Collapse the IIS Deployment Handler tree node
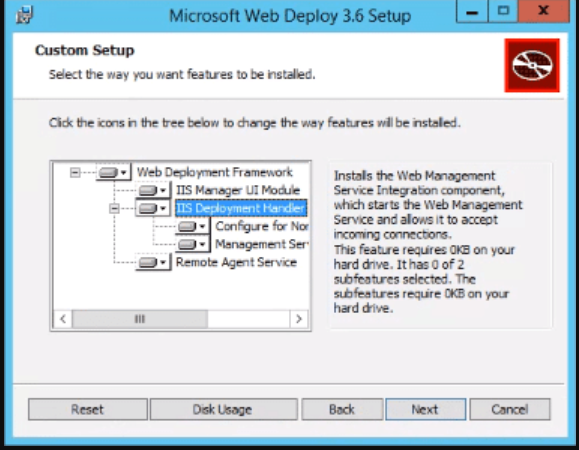This screenshot has width=579, height=450. coord(114,209)
